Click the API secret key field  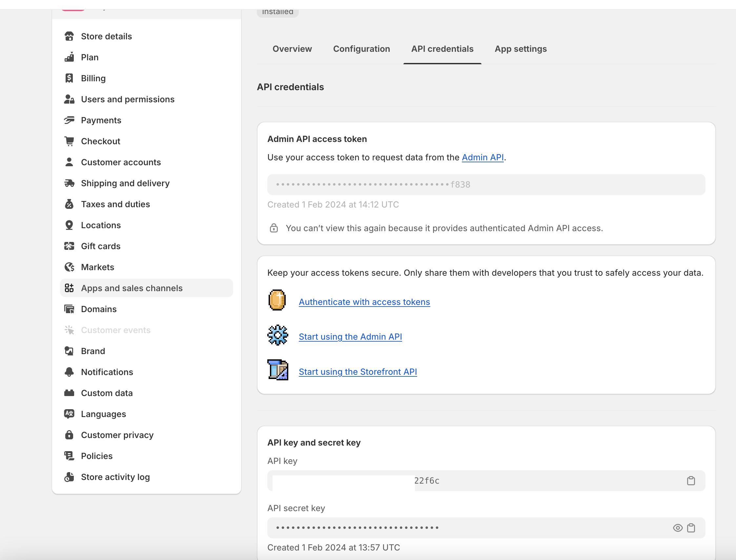click(467, 528)
